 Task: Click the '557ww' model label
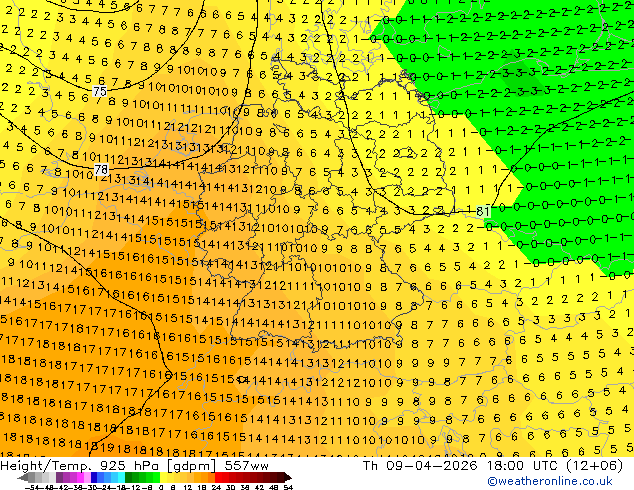click(246, 466)
